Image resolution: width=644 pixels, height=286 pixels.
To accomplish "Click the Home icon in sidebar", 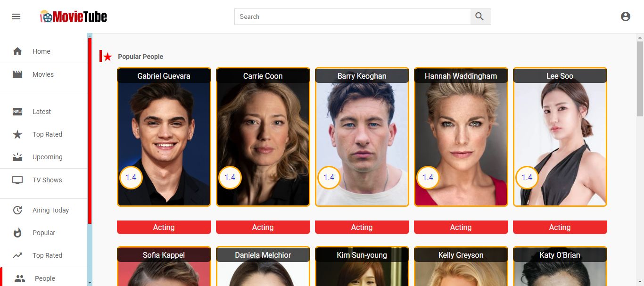I will click(17, 51).
